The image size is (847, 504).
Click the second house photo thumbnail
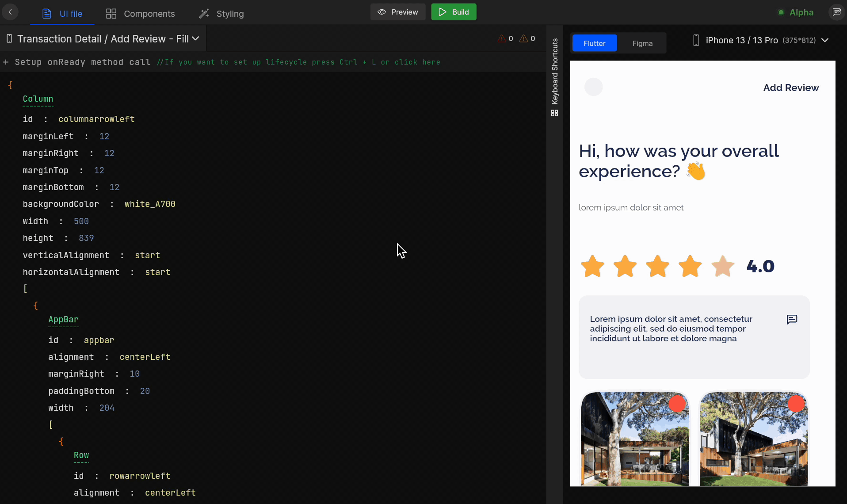pos(753,439)
